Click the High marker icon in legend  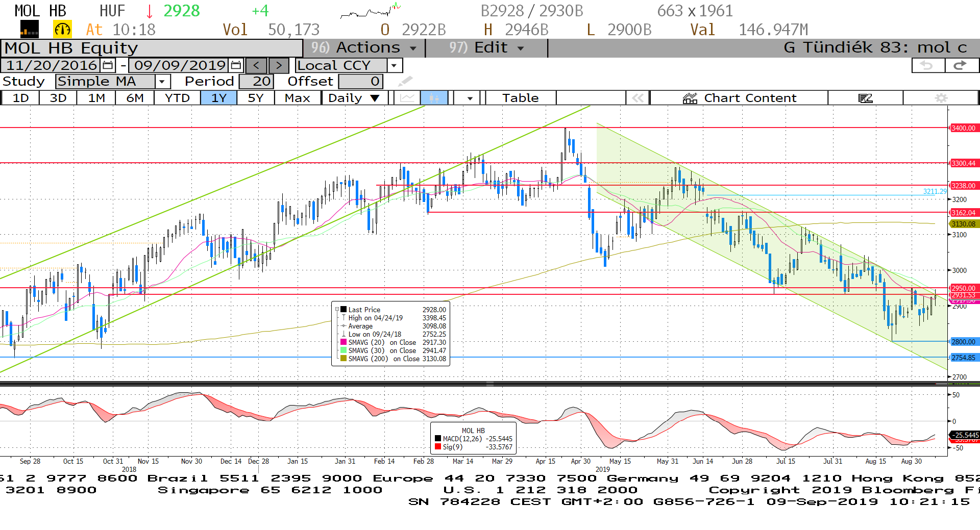tap(344, 318)
